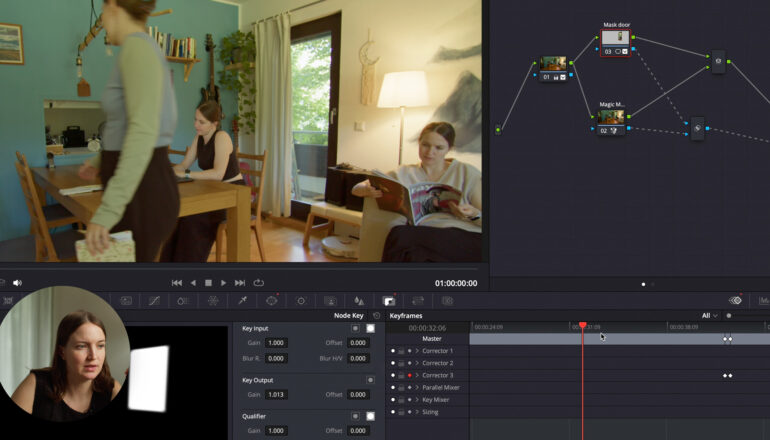Select the Magic Mask node 02

611,122
